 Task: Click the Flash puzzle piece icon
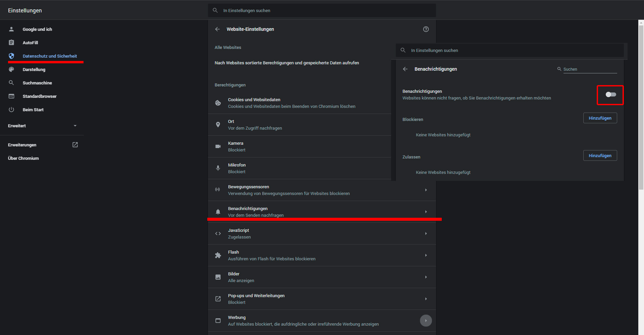(x=218, y=255)
